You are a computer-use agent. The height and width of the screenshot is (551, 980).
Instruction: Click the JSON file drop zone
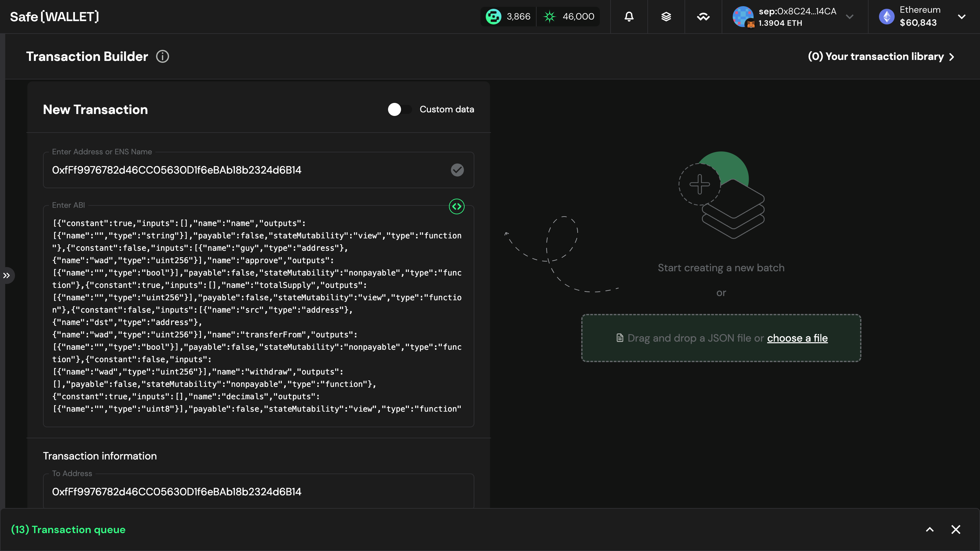tap(721, 338)
